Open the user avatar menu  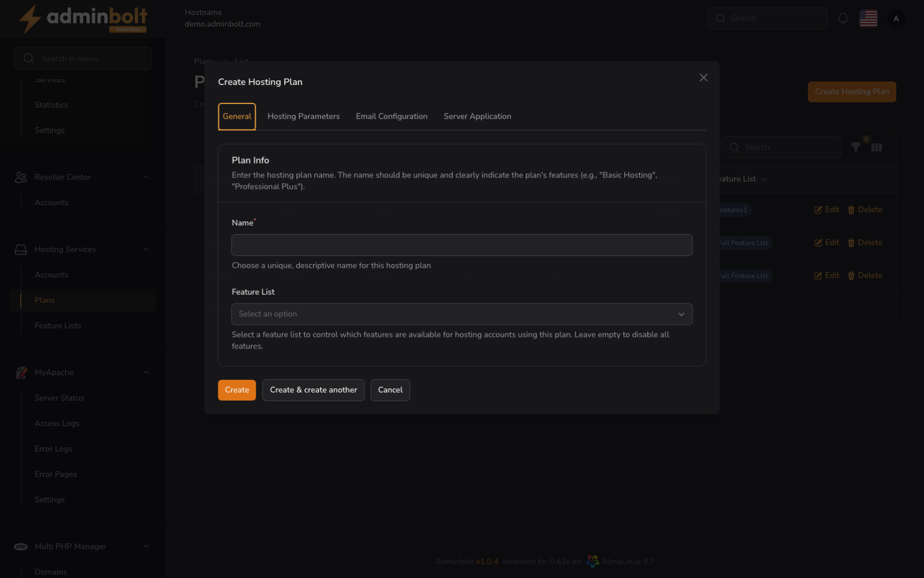click(896, 18)
